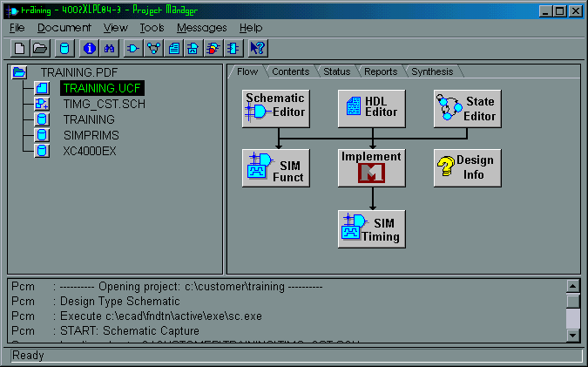This screenshot has width=588, height=367.
Task: Start the Implement step
Action: [372, 167]
